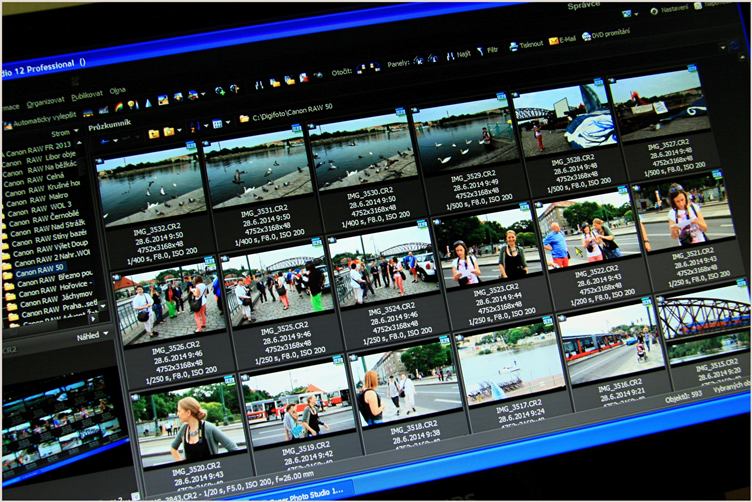Toggle first Panely panel icon

418,61
